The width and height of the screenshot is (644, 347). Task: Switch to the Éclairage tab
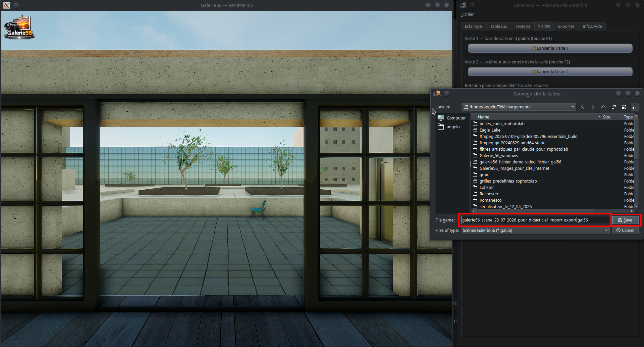[473, 26]
